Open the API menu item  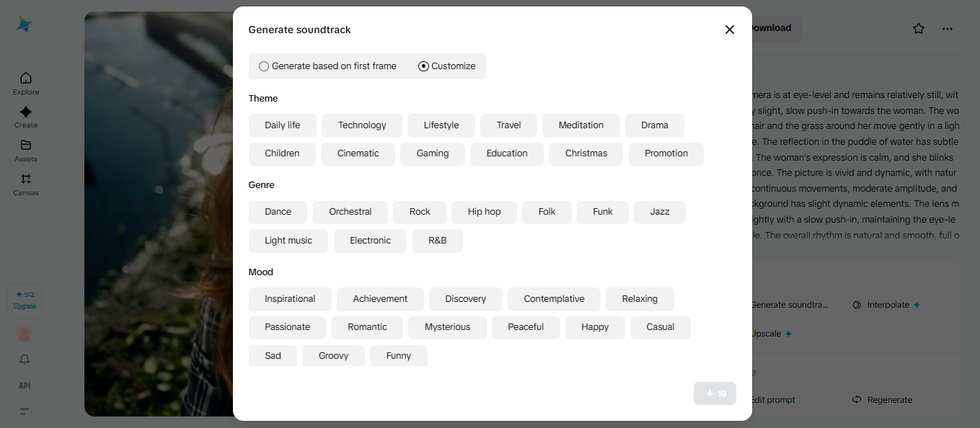25,385
